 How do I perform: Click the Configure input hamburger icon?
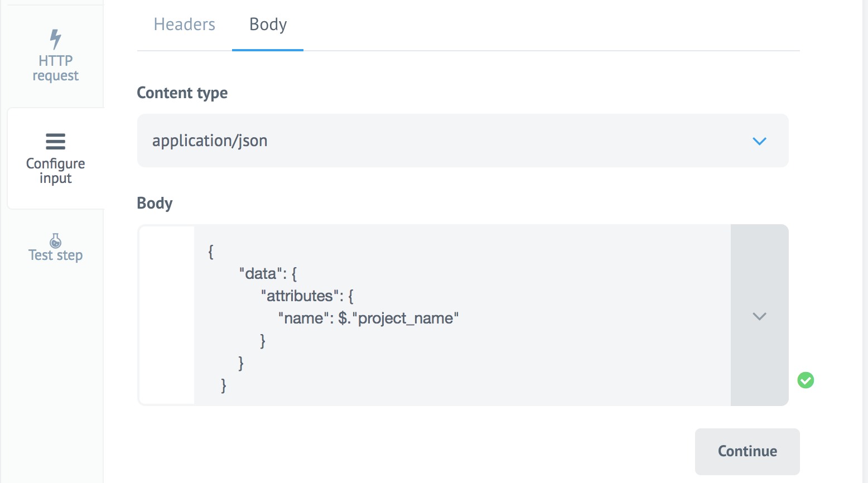coord(55,141)
